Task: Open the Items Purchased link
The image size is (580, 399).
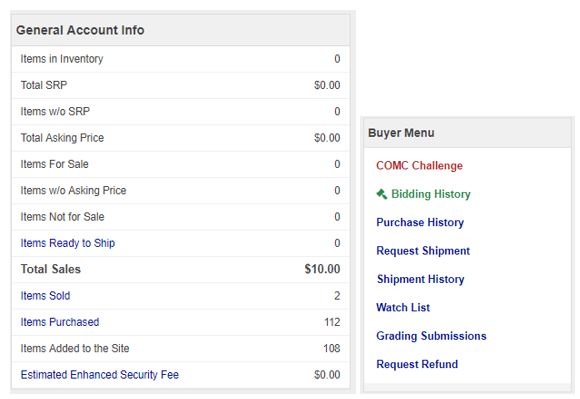Action: (x=60, y=322)
